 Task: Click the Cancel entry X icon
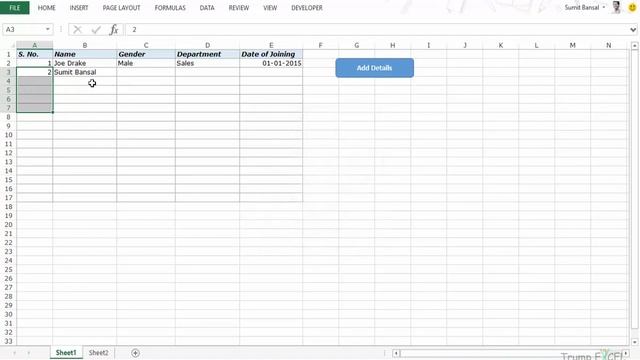[78, 29]
